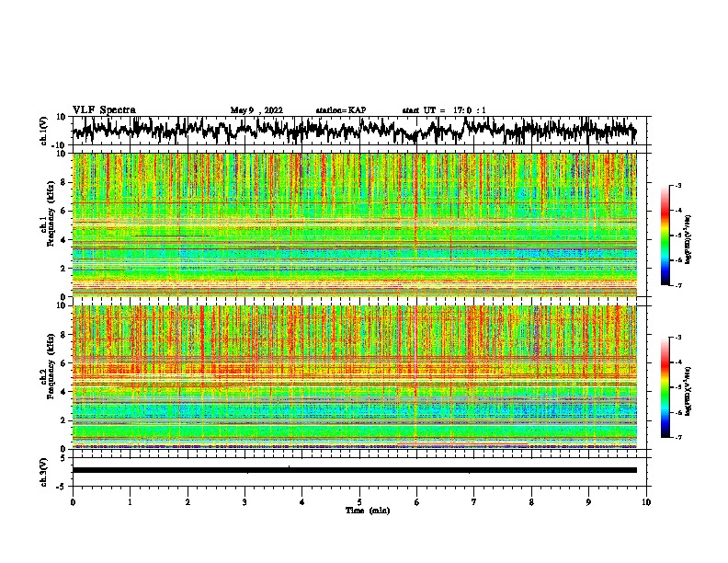728x563 pixels.
Task: Click the black ch.3 signal bar
Action: coord(355,470)
